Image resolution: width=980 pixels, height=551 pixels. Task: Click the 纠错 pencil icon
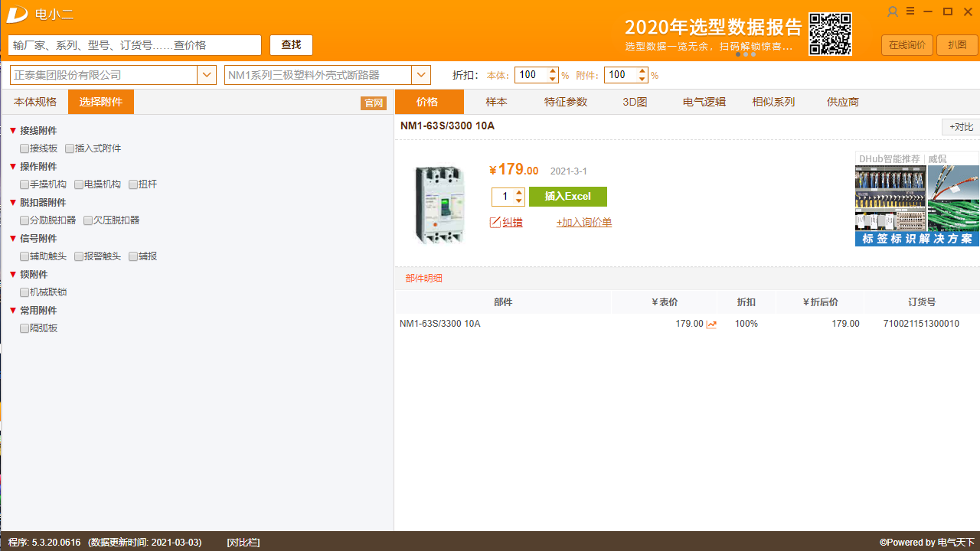click(x=495, y=221)
